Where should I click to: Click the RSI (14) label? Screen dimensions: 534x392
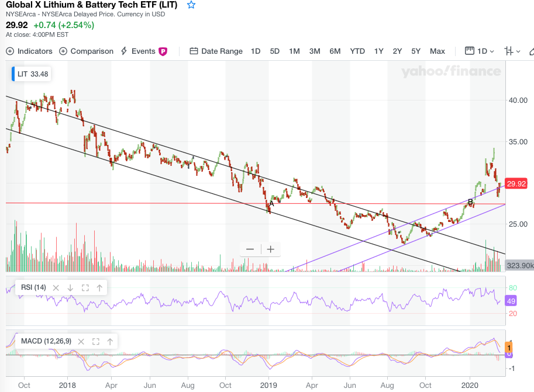(33, 287)
